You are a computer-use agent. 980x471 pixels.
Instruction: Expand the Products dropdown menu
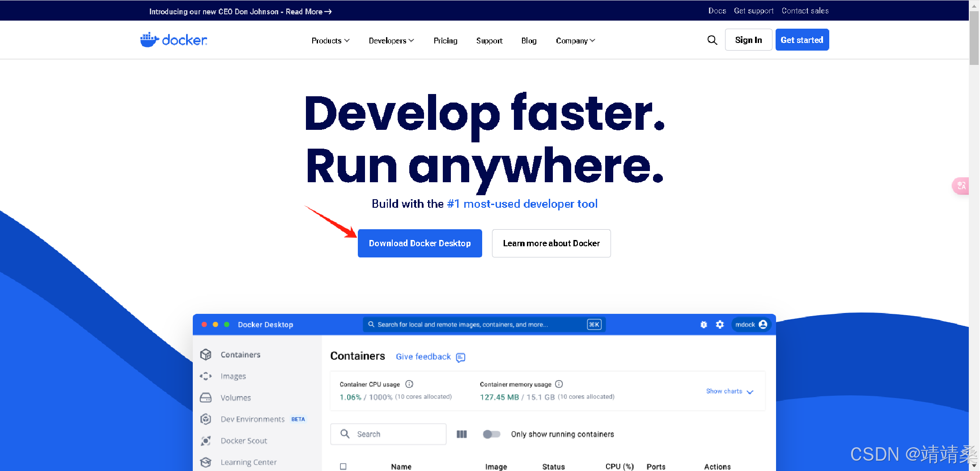[331, 41]
